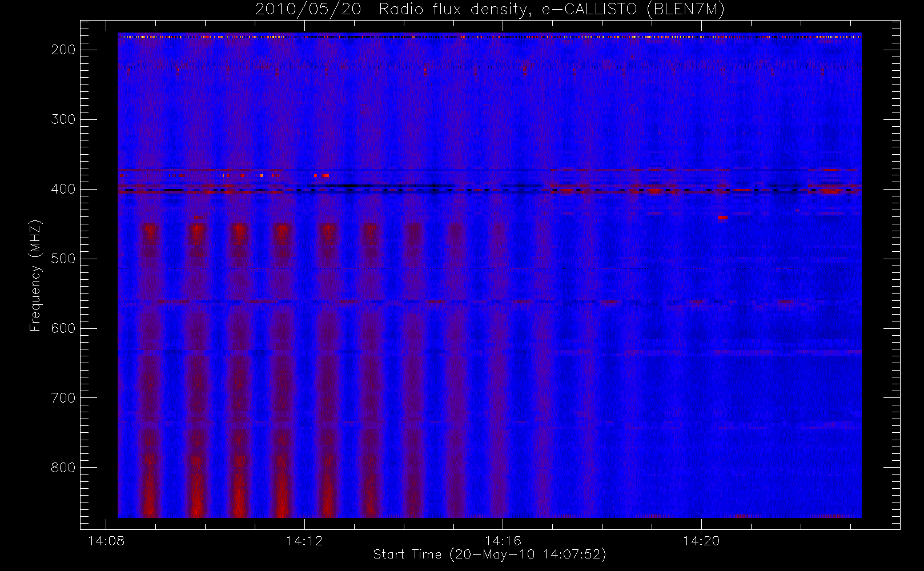Click the time tick label "14:20"

pos(701,541)
